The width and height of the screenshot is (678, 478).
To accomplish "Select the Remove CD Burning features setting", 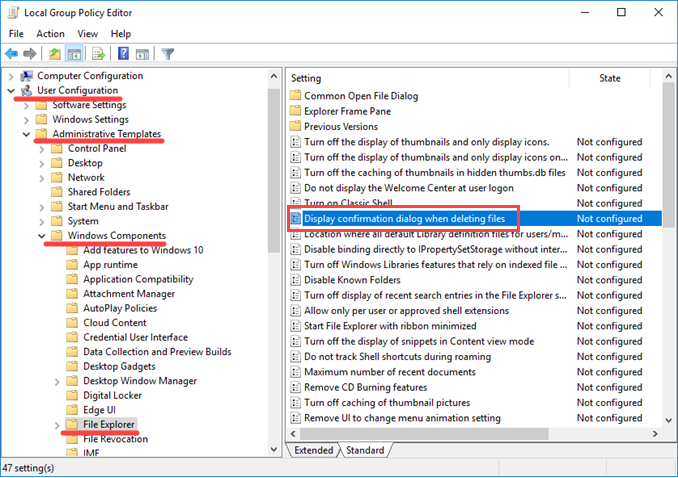I will click(365, 387).
